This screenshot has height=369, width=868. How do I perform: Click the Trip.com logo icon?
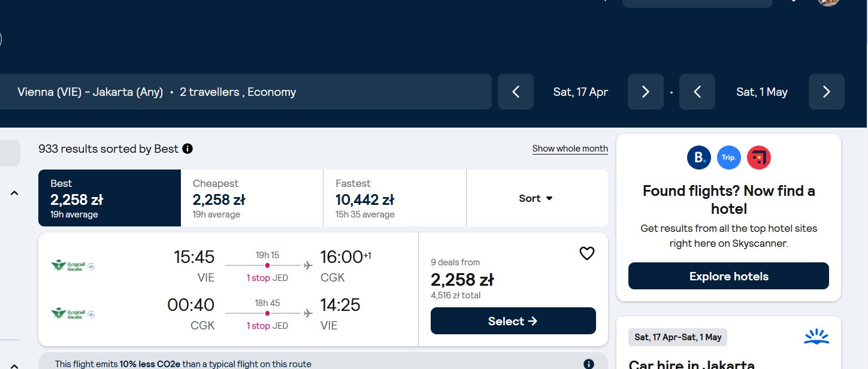pos(729,158)
